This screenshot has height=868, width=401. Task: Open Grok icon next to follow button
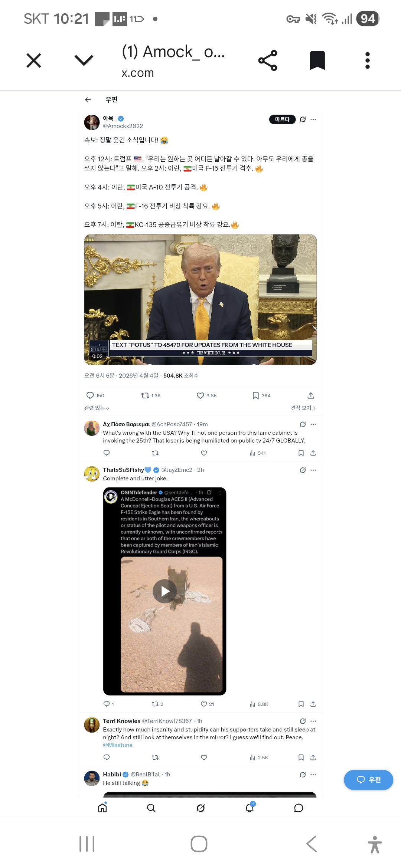click(303, 119)
